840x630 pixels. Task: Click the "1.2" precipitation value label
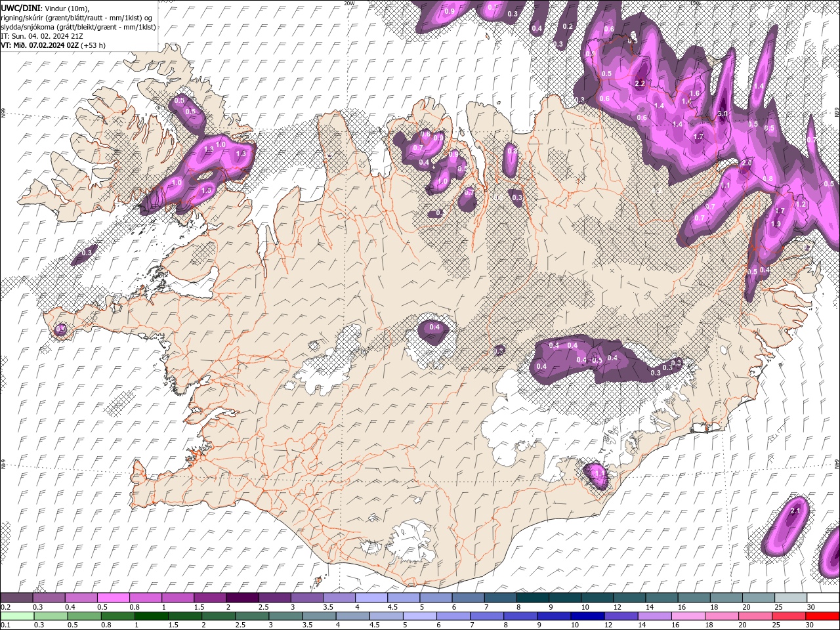click(801, 205)
